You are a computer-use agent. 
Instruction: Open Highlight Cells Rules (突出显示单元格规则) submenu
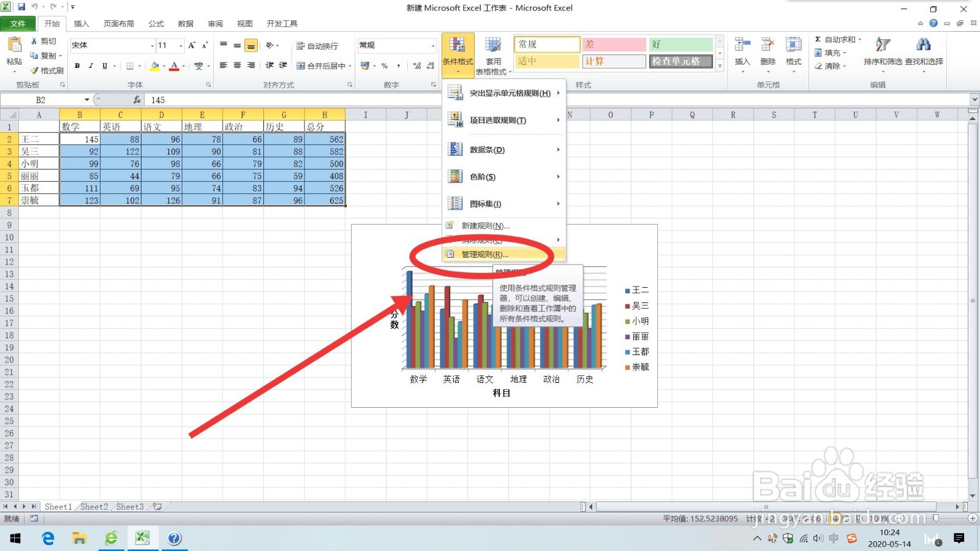click(x=503, y=93)
